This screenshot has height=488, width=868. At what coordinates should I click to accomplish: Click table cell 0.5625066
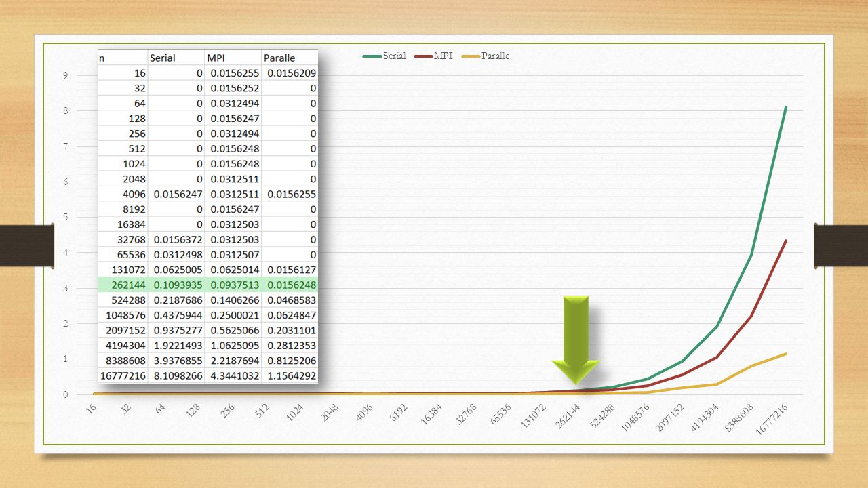click(x=235, y=330)
